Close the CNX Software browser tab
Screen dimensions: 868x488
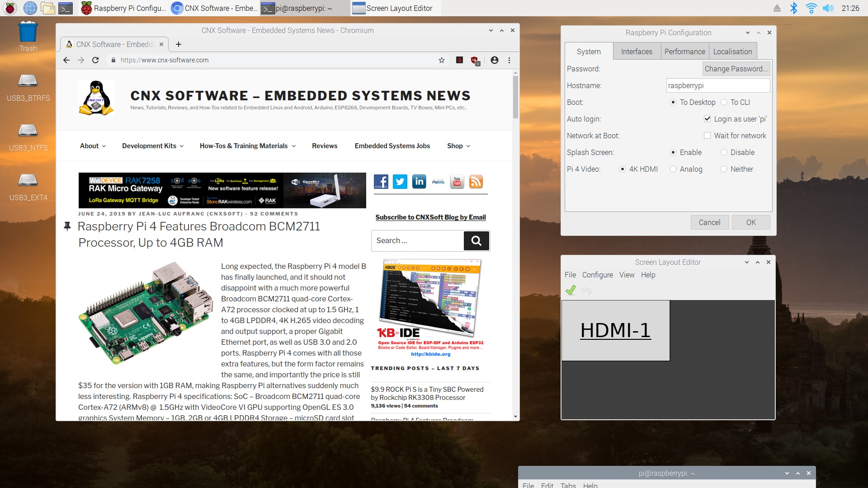(x=161, y=44)
